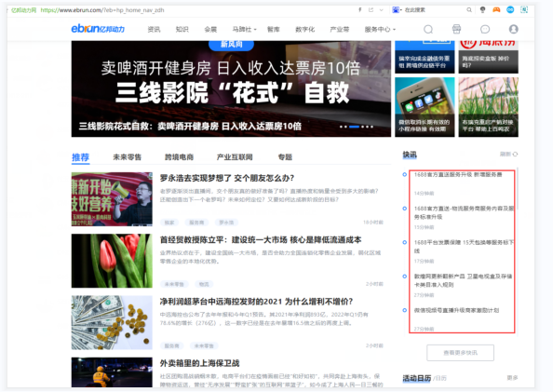Viewport: 553px width, 392px height.
Task: Open news flash 微信视频号直播升级商家激励计划
Action: tap(456, 310)
